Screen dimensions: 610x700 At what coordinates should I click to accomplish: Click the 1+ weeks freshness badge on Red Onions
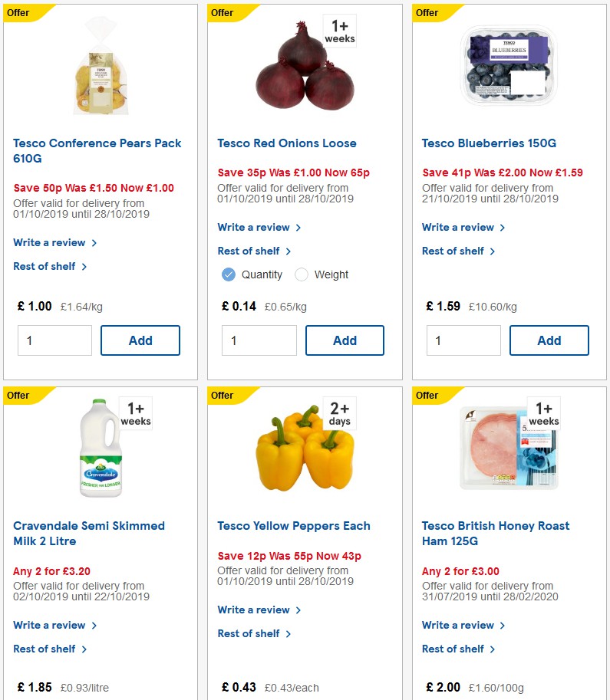click(339, 30)
